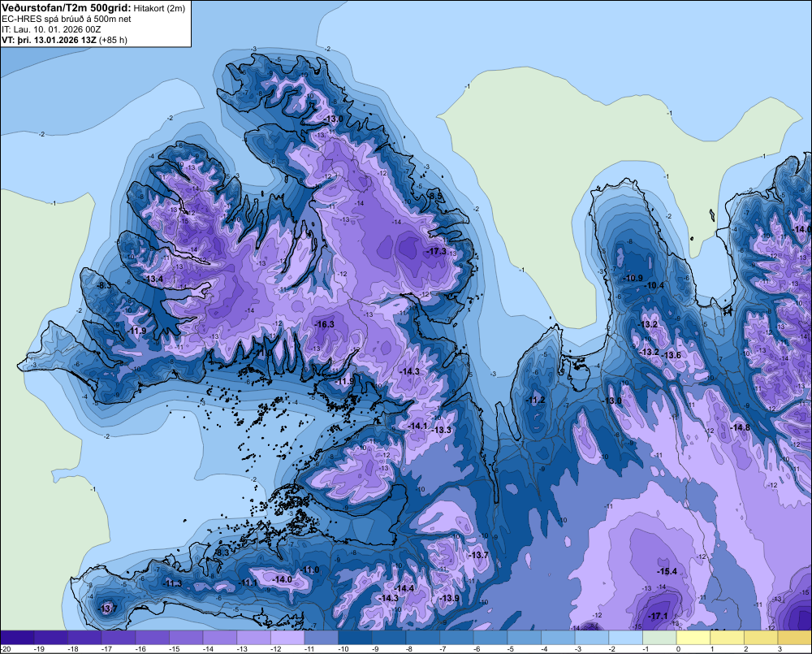This screenshot has height=654, width=812.
Task: Select the -14.1 temperature value
Action: (418, 426)
